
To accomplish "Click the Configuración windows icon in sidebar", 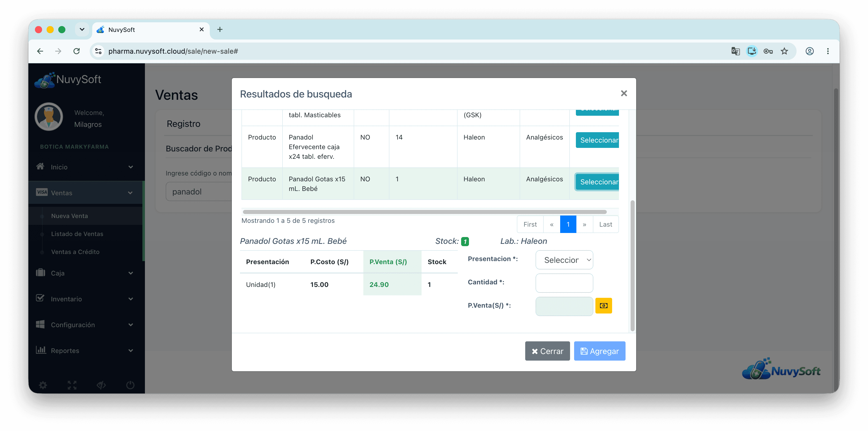I will [x=40, y=324].
